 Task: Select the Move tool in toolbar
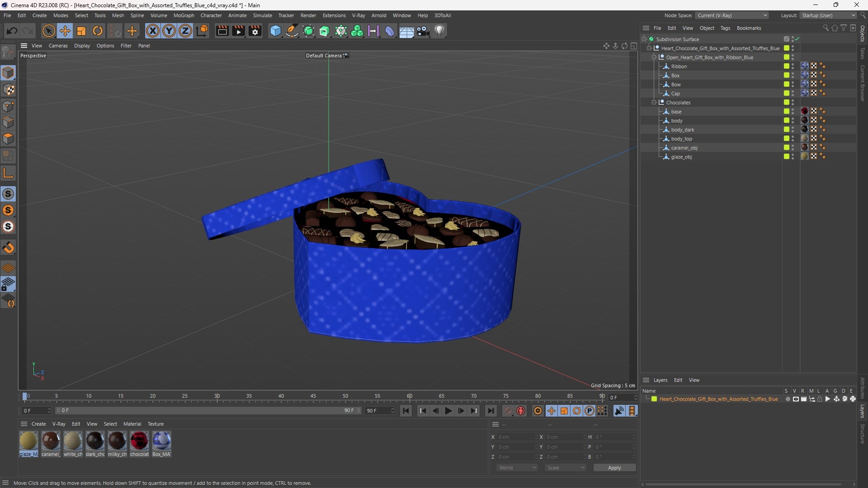coord(65,31)
